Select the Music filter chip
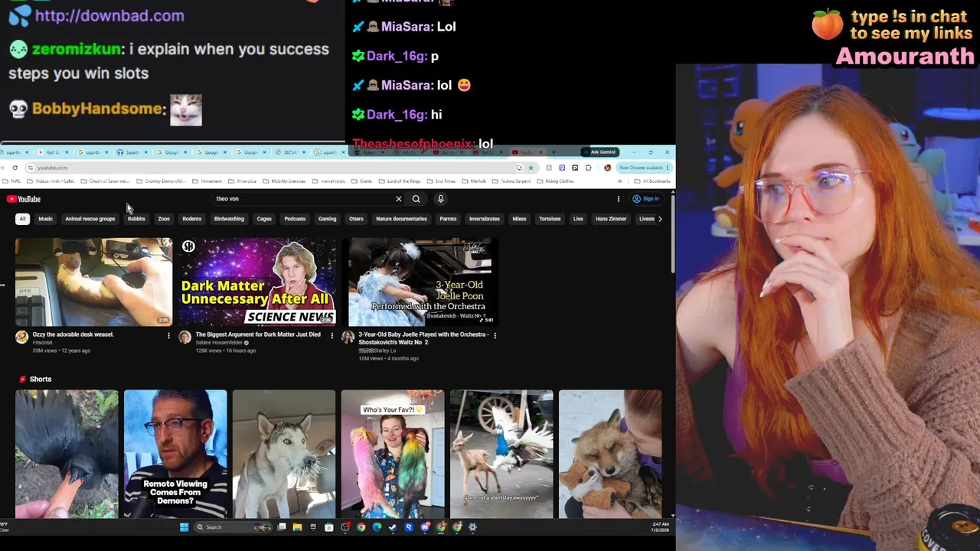This screenshot has height=551, width=980. (45, 219)
